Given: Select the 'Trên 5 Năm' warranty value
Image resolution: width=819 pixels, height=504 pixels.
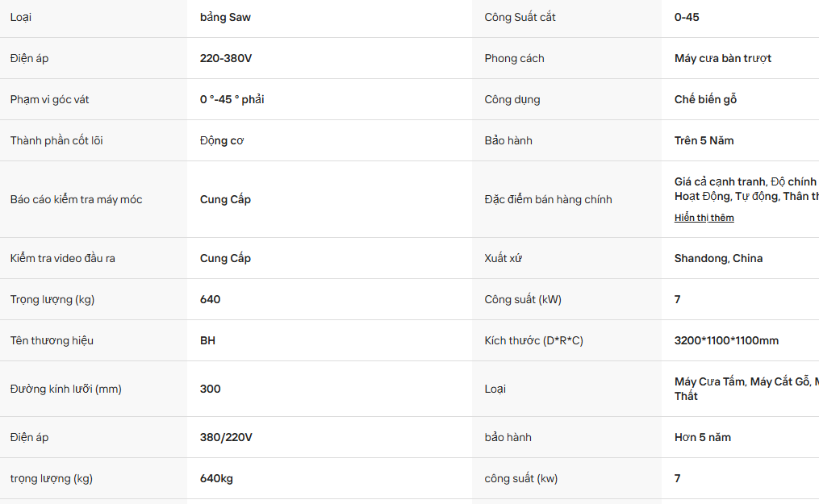Looking at the screenshot, I should coord(704,141).
